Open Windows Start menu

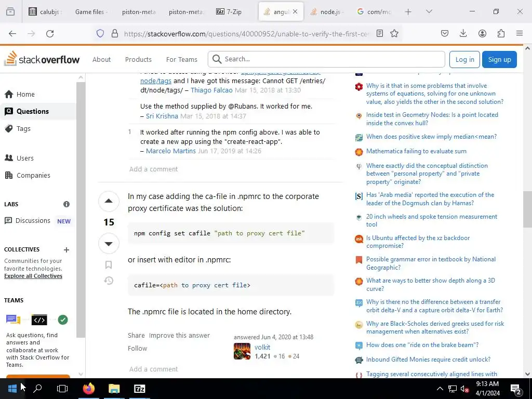(x=12, y=389)
